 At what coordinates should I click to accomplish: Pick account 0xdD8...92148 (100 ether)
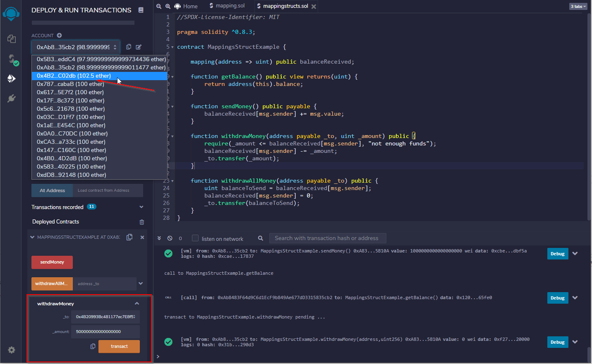coord(99,175)
